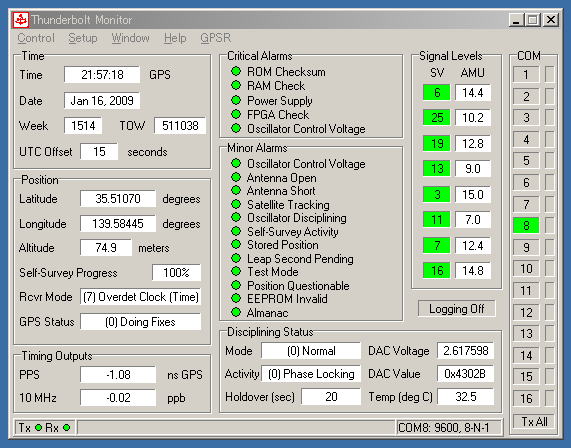The width and height of the screenshot is (571, 448).
Task: Click the green satellite 25 SV box
Action: [x=436, y=117]
